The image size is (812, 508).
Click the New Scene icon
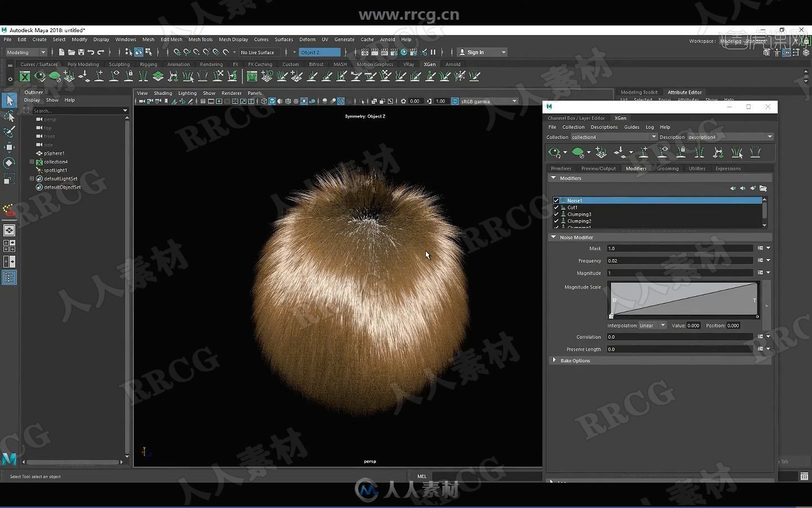tap(61, 52)
